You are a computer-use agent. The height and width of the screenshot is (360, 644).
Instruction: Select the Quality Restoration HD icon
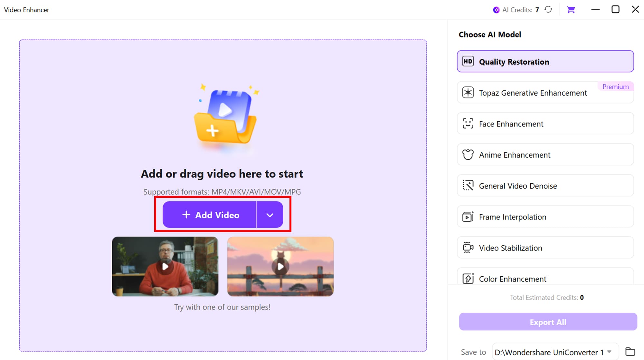468,61
